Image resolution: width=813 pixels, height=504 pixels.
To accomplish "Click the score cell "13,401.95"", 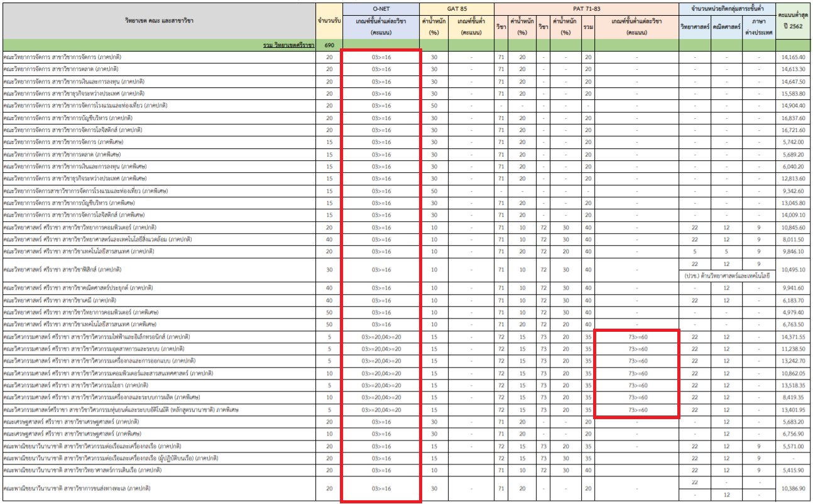I will point(793,410).
